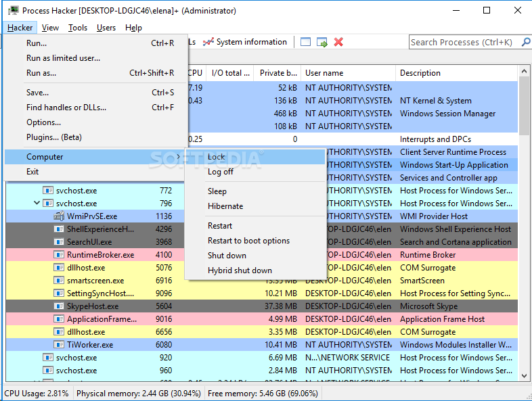
Task: Click the CPU Usage status bar entry
Action: point(37,393)
